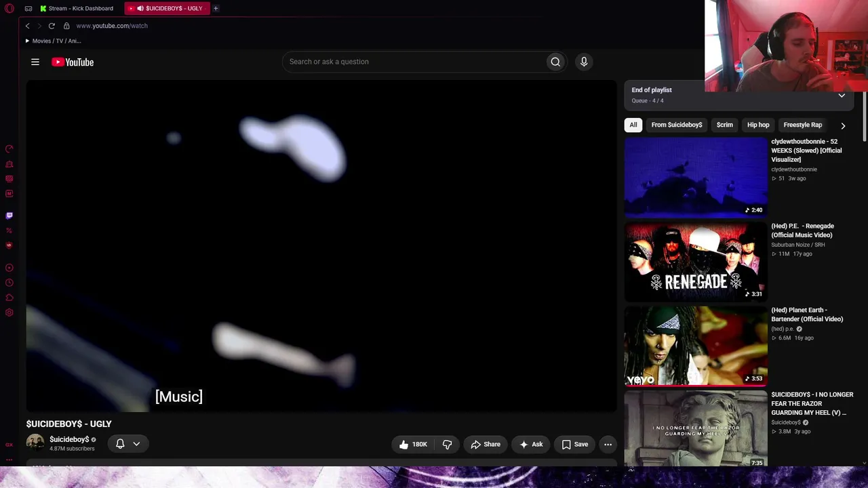Image resolution: width=868 pixels, height=488 pixels.
Task: Open sidebar Settings gear icon
Action: pos(9,312)
